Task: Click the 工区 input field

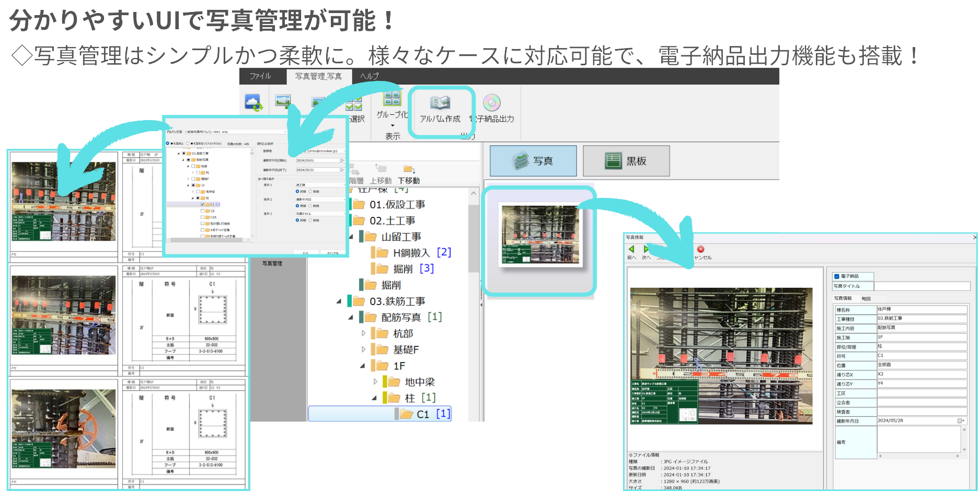Action: tap(922, 393)
